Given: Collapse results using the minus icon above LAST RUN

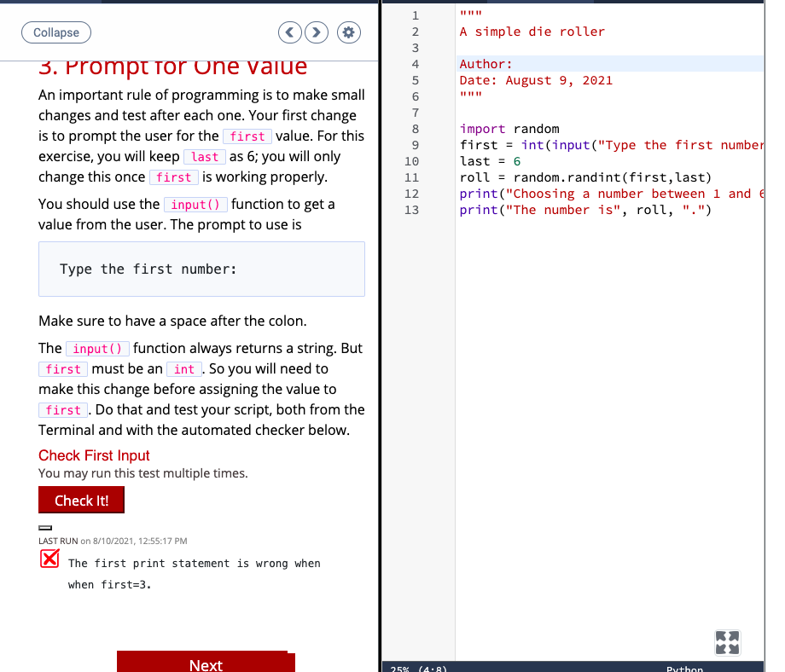Looking at the screenshot, I should [x=44, y=528].
